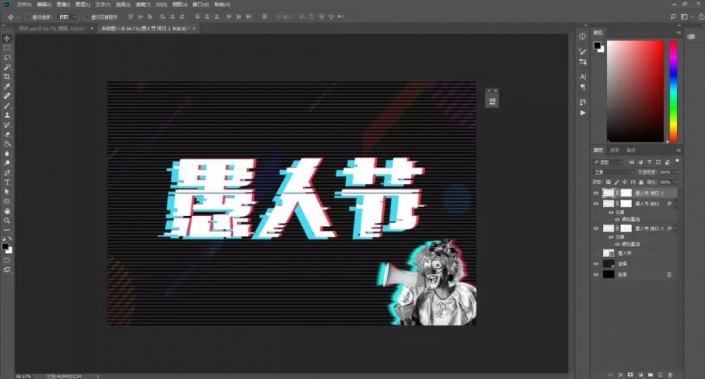Select the Paint Bucket tool
Image resolution: width=705 pixels, height=379 pixels.
[x=7, y=144]
